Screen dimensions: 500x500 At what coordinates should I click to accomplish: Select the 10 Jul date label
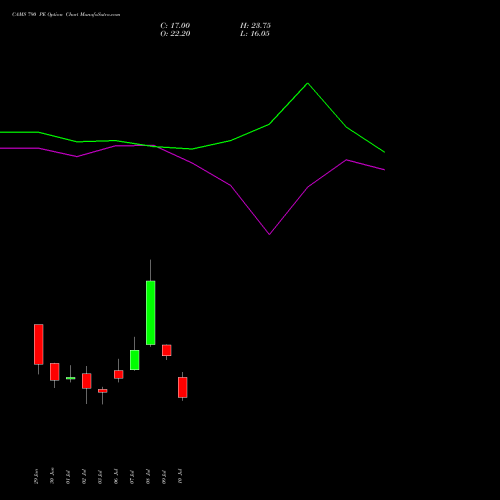pos(180,477)
